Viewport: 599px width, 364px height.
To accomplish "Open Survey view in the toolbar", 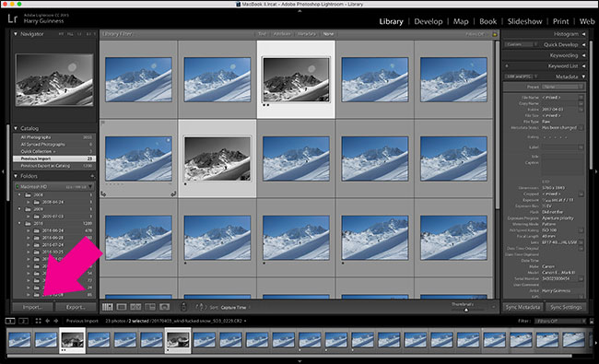I will pyautogui.click(x=150, y=307).
